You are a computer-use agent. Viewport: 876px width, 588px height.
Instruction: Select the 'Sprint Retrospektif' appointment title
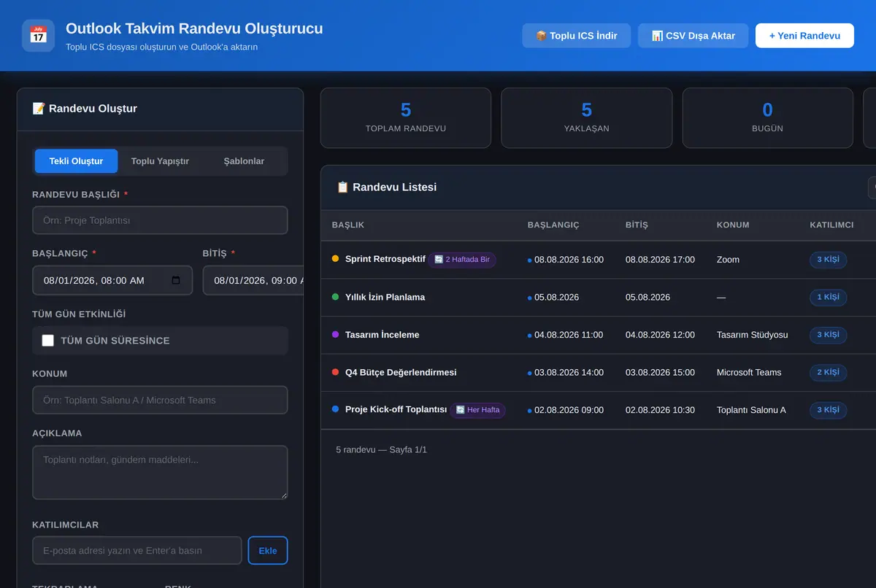(385, 259)
